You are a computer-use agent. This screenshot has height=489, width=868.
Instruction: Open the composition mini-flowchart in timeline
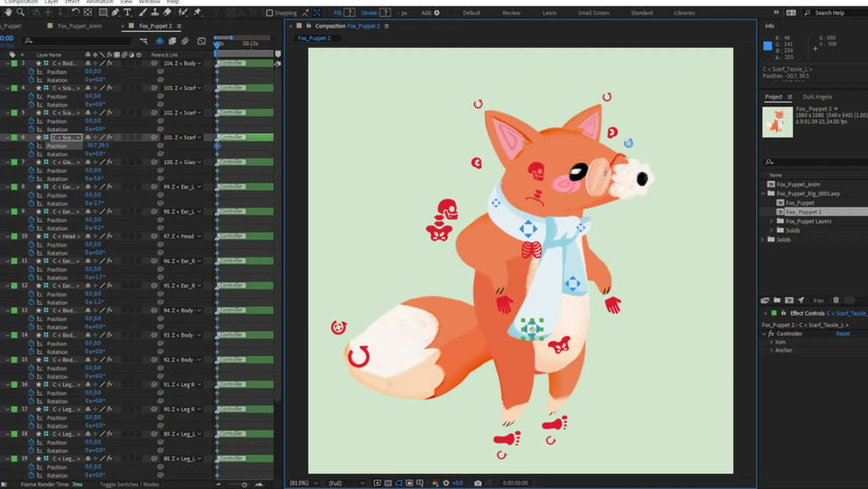tap(144, 41)
